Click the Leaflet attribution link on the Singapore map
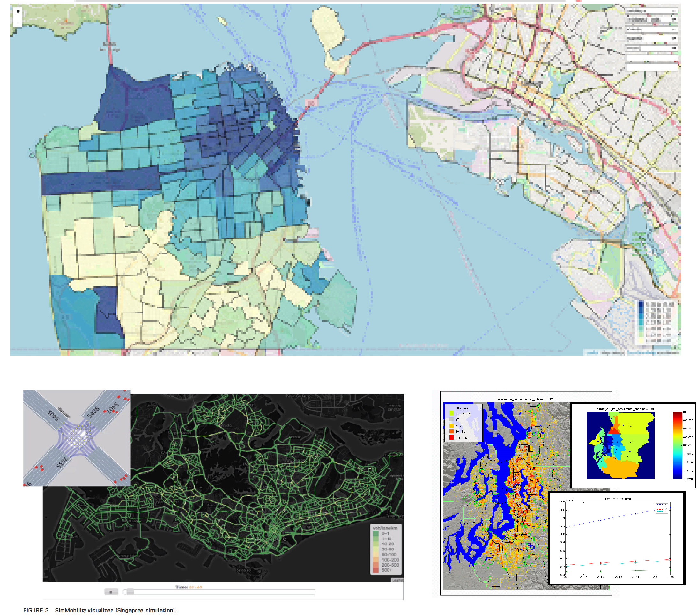Viewport: 697px width, 616px height. (x=397, y=580)
